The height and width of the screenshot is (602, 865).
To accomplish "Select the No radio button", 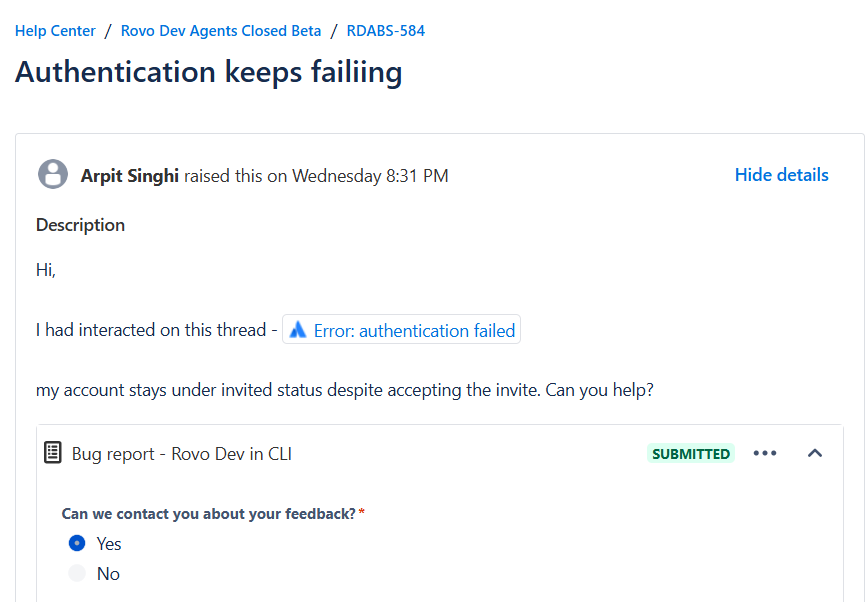I will click(77, 573).
